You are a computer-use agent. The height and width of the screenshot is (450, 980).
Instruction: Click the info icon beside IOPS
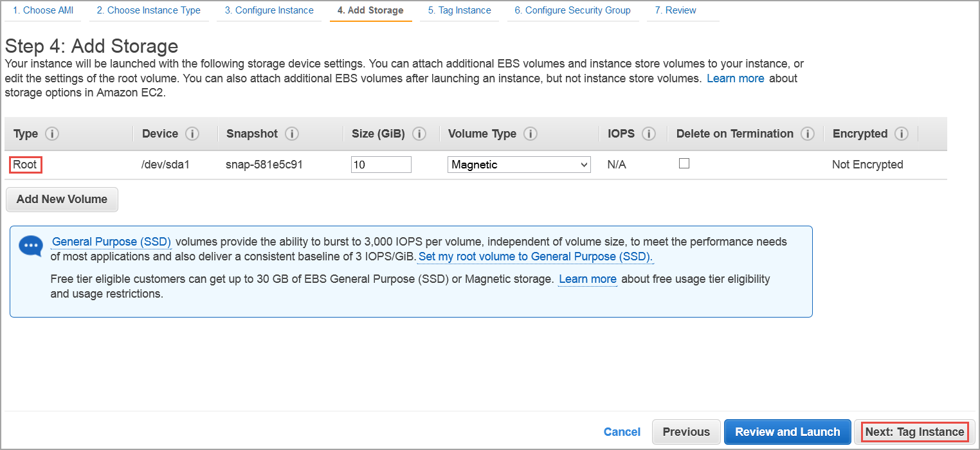pyautogui.click(x=649, y=134)
